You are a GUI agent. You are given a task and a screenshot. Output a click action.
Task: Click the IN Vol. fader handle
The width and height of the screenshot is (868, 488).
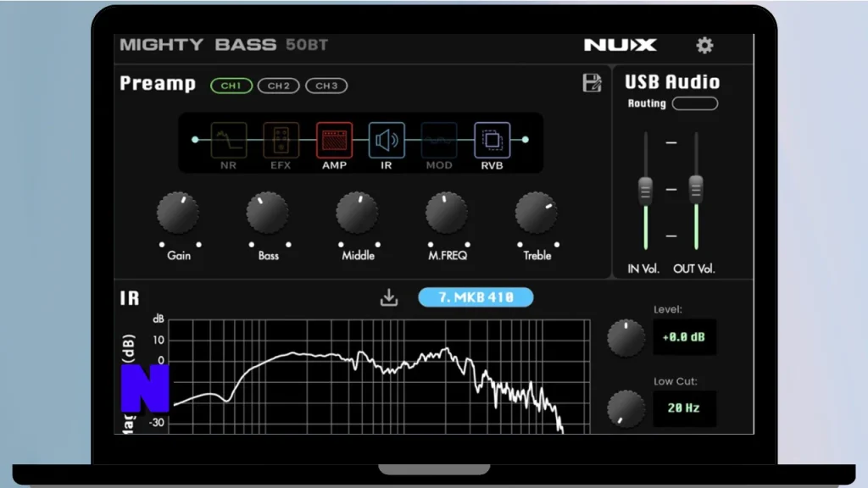645,191
